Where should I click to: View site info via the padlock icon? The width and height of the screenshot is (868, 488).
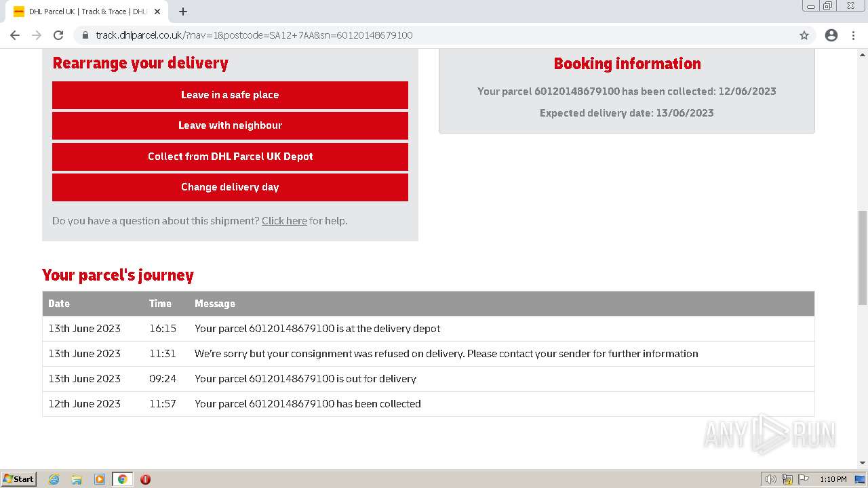click(85, 35)
